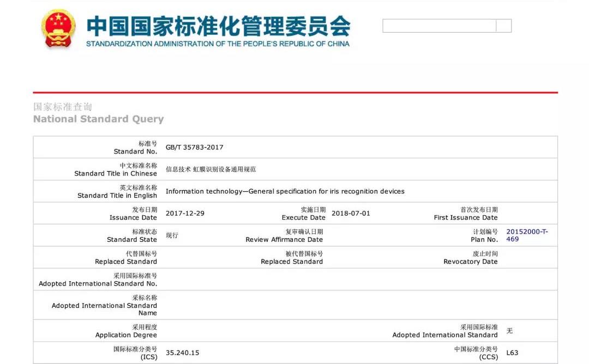Click the standard state value 现行
Image resolution: width=589 pixels, height=364 pixels.
click(172, 235)
